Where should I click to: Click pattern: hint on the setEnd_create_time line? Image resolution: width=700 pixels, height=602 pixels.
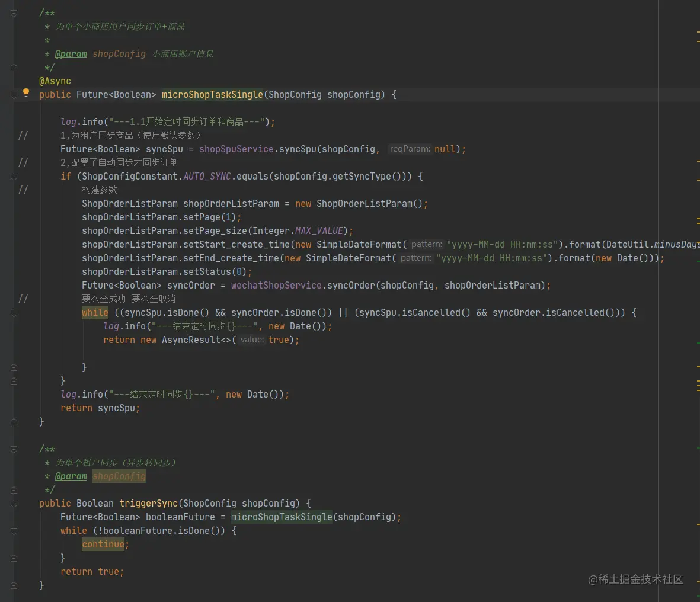pyautogui.click(x=416, y=258)
